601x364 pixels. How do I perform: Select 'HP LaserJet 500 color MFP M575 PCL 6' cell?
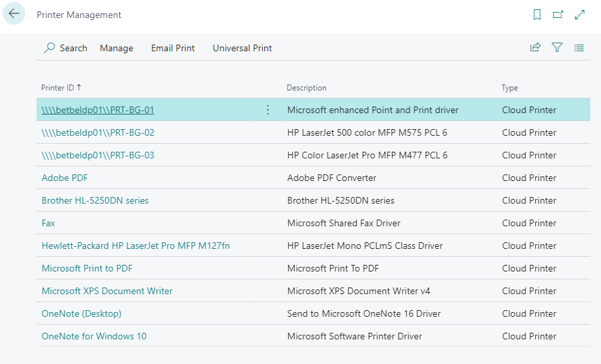tap(367, 132)
